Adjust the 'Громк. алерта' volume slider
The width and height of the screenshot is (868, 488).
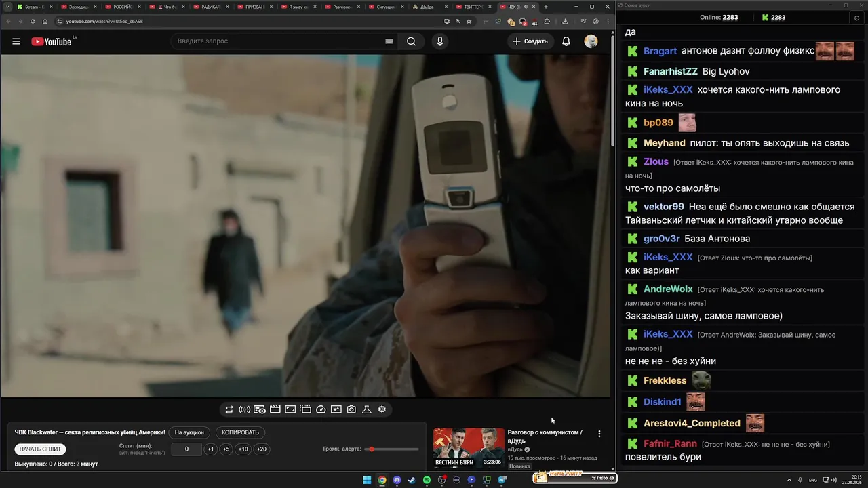coord(391,449)
